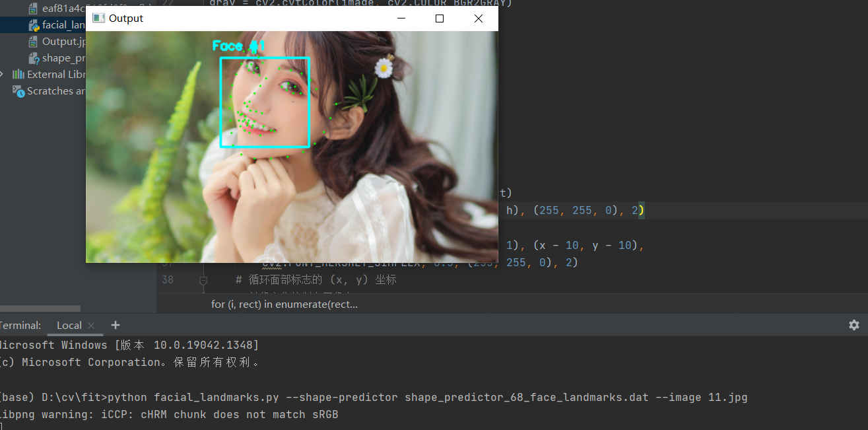
Task: Collapse the code fold marker at line 38
Action: [203, 280]
